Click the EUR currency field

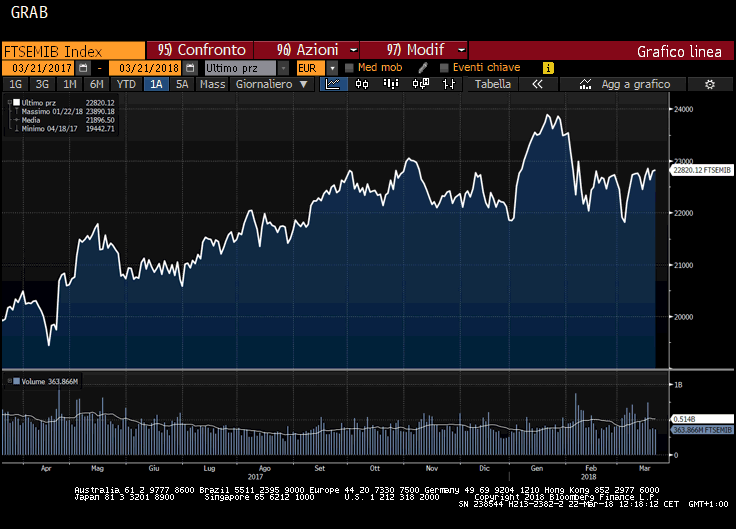[310, 68]
